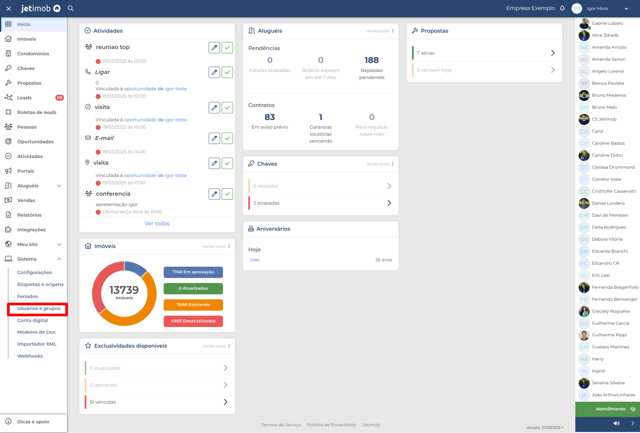Open Dicas e apoio

[x=33, y=422]
